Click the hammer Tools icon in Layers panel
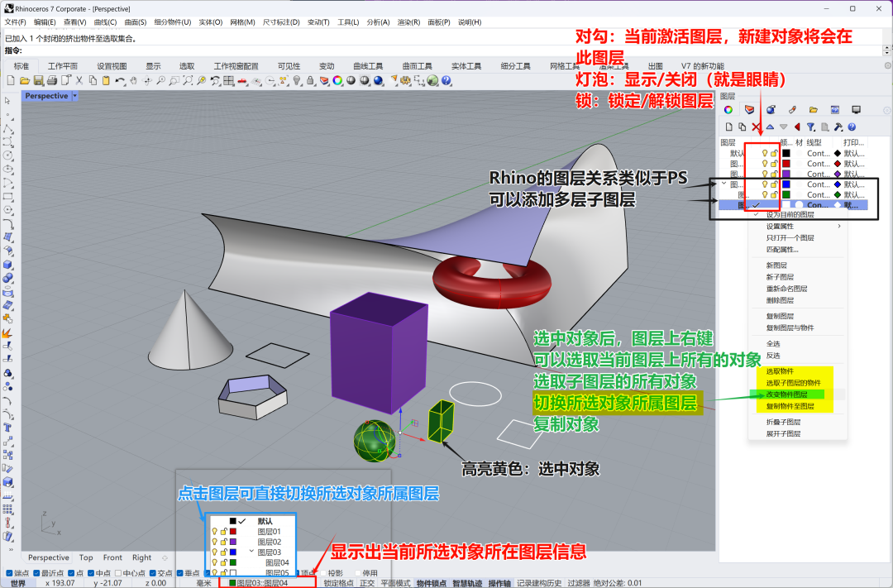Image resolution: width=893 pixels, height=588 pixels. [838, 127]
